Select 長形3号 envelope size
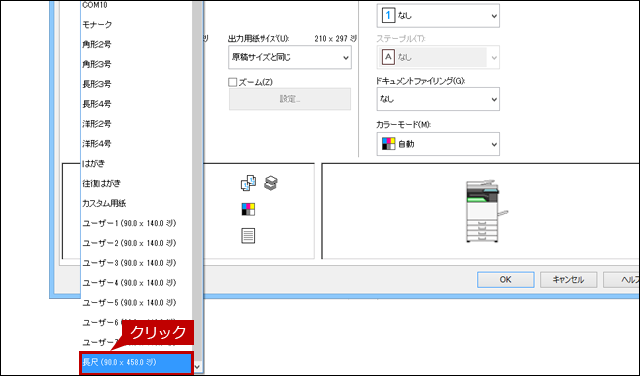The height and width of the screenshot is (376, 640). point(136,84)
